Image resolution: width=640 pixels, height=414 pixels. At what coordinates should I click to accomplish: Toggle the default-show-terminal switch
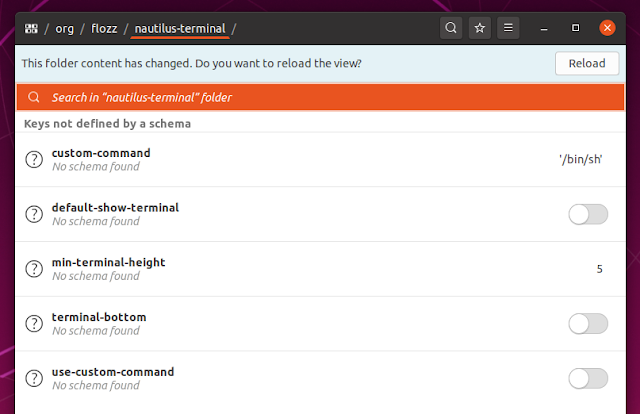(x=588, y=214)
